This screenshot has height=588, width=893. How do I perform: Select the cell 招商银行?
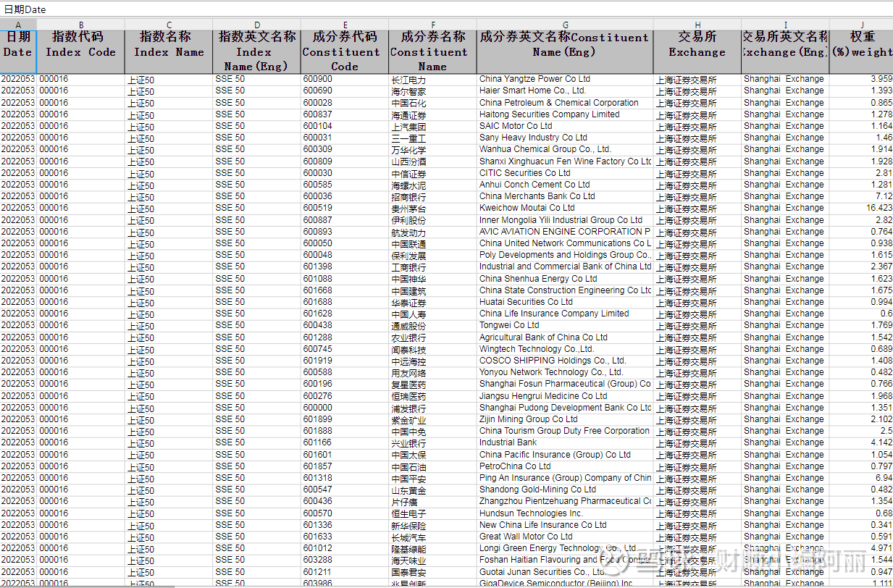[x=432, y=196]
